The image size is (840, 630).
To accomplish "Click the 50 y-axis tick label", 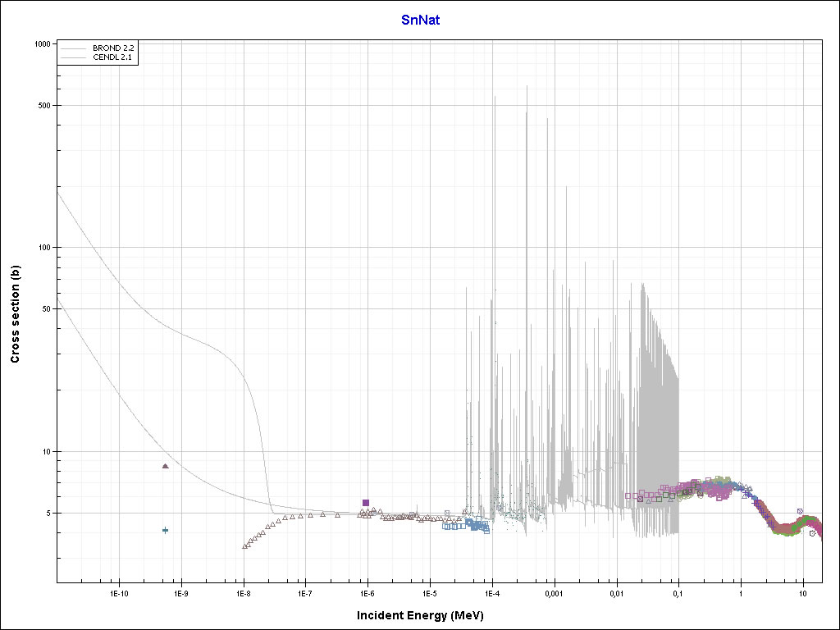I will click(x=48, y=309).
